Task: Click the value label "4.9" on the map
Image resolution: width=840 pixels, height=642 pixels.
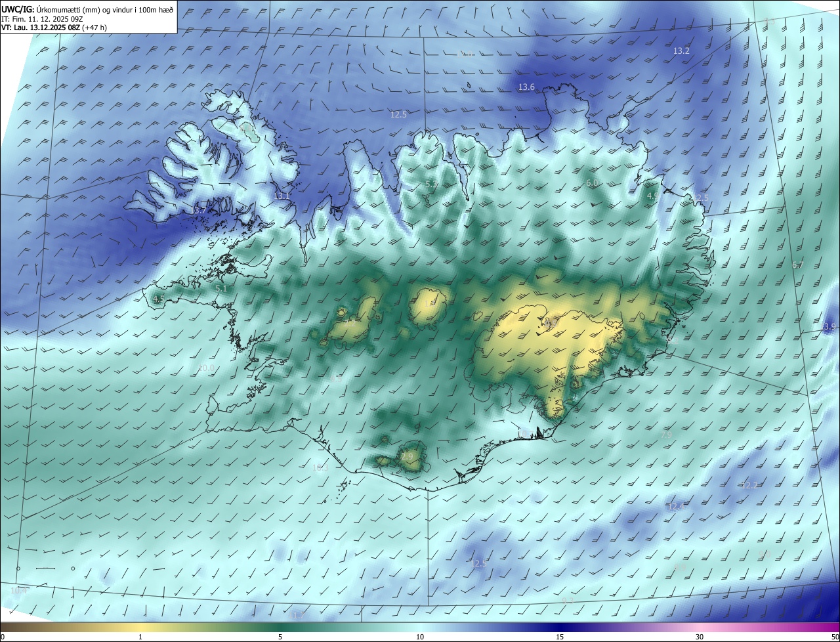Action: pos(652,196)
